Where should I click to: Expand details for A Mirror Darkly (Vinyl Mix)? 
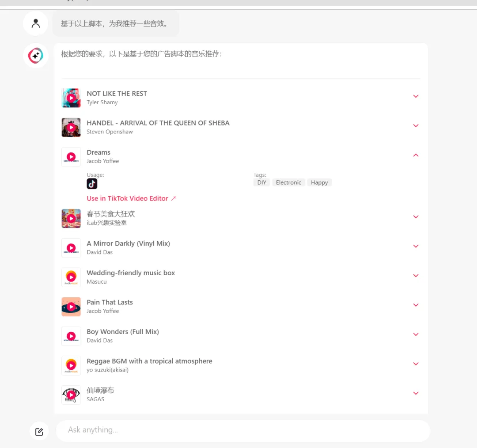pos(416,246)
